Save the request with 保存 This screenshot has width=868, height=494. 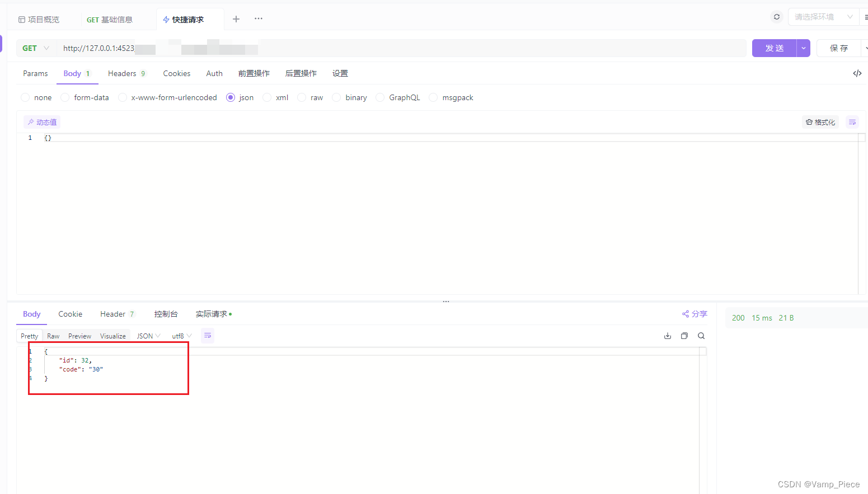tap(838, 48)
